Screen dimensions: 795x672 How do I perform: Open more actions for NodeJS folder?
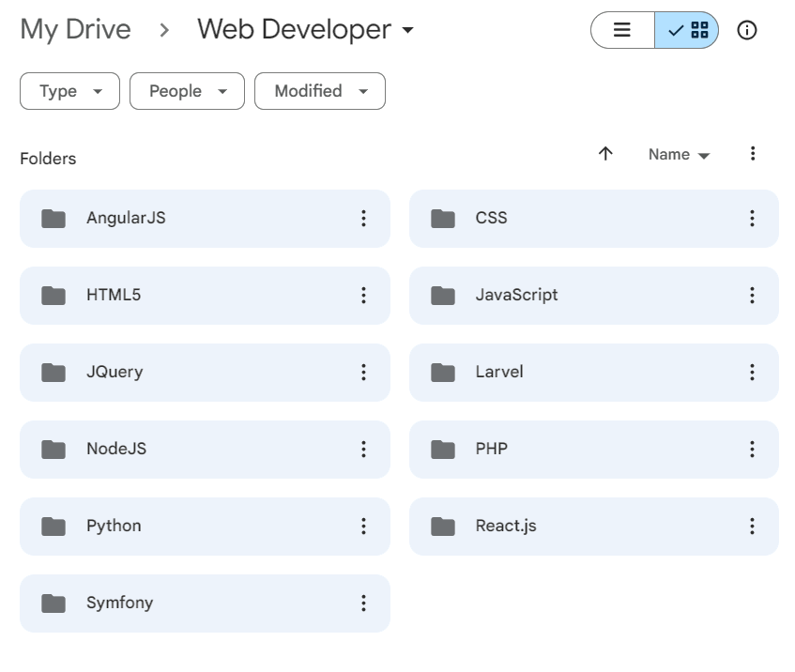pos(363,449)
